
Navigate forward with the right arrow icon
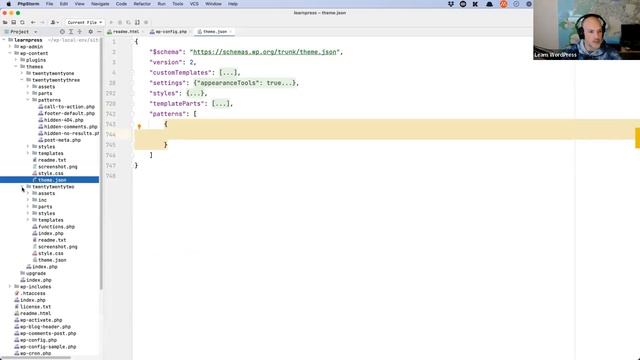pos(42,22)
